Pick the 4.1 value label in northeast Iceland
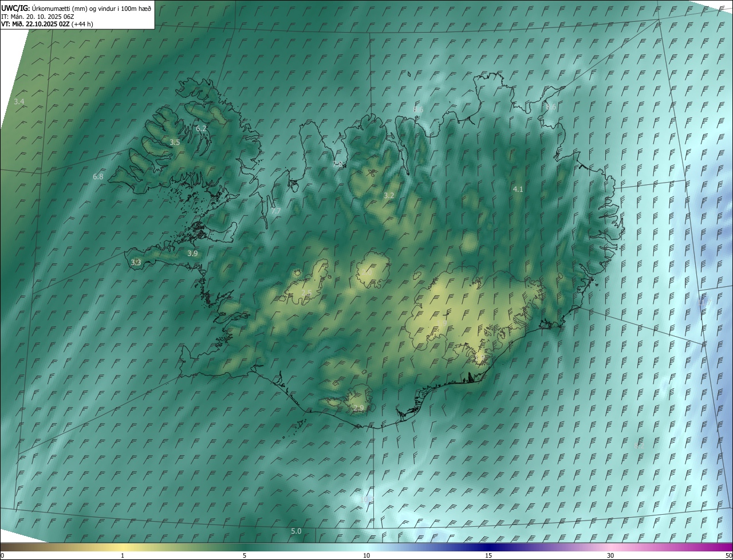This screenshot has width=733, height=560. click(x=518, y=188)
